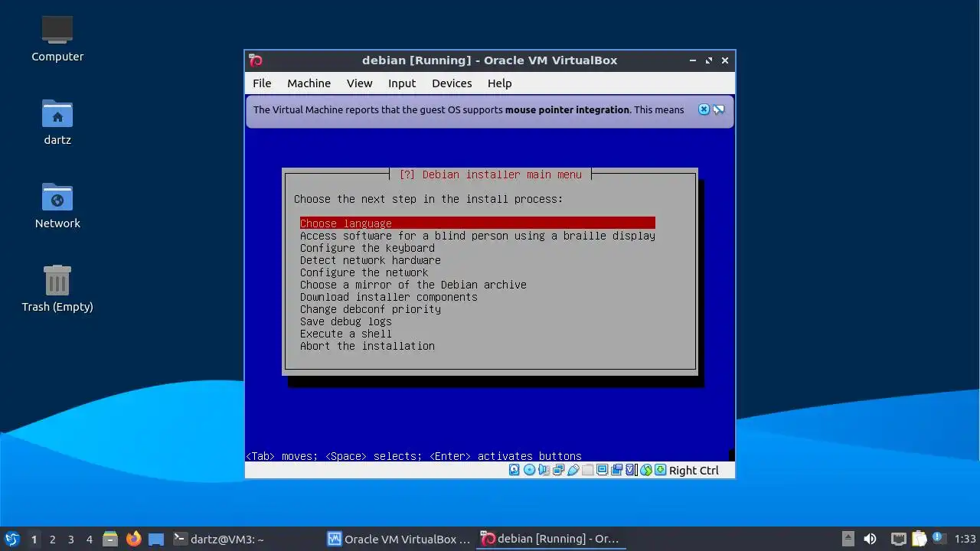
Task: Open the Input menu
Action: click(402, 83)
